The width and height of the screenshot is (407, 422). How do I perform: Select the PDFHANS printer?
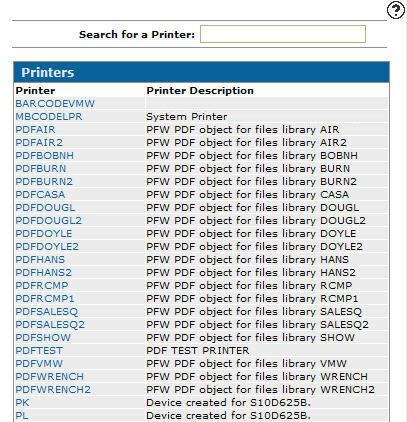click(40, 260)
